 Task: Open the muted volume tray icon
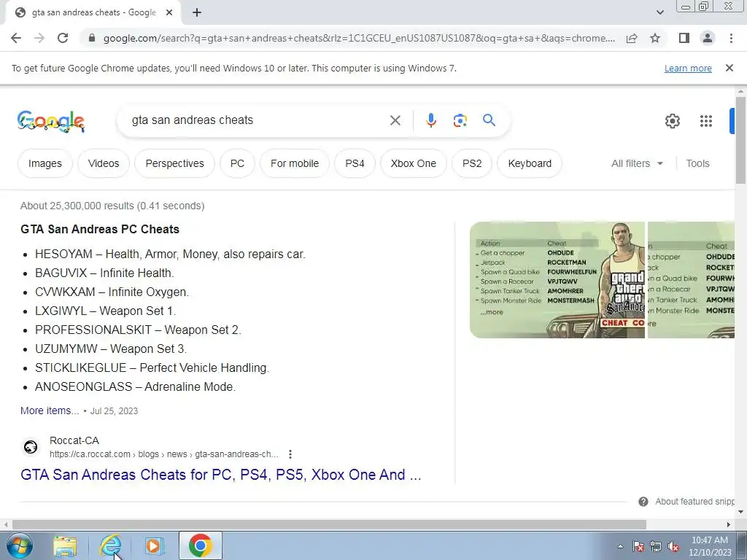673,546
